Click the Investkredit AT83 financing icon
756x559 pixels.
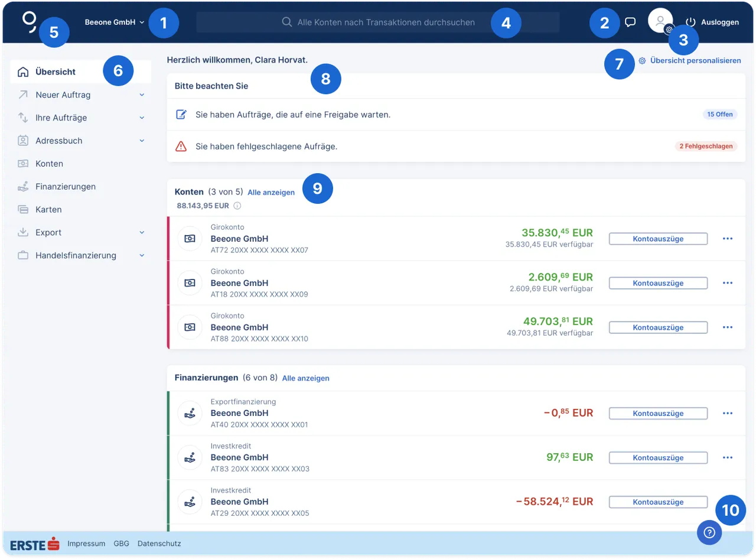click(x=190, y=457)
